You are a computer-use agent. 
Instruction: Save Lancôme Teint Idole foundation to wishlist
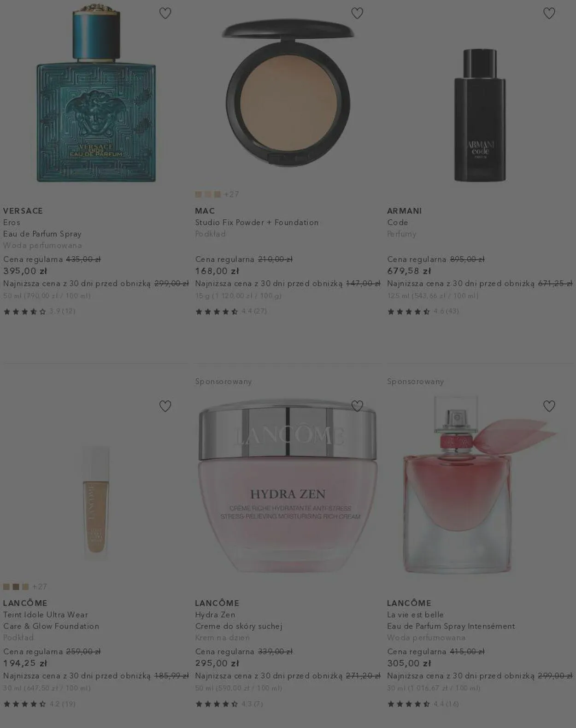pyautogui.click(x=165, y=406)
